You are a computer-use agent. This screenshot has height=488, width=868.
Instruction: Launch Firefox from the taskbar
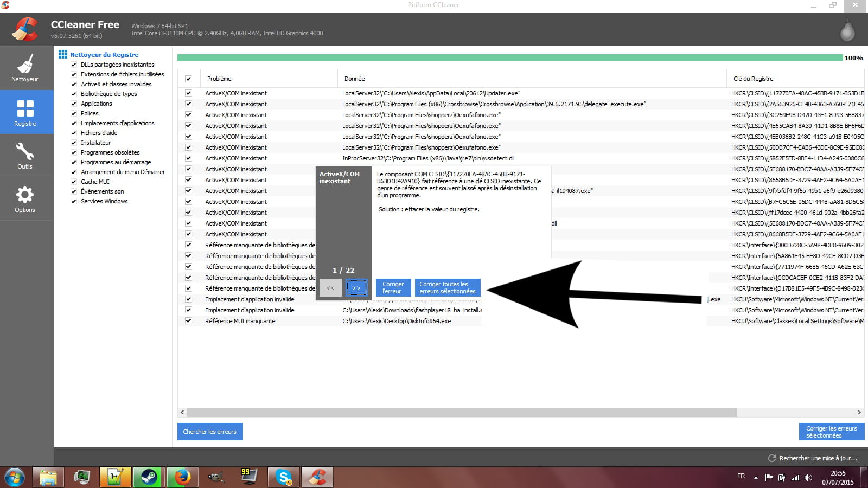coord(182,477)
